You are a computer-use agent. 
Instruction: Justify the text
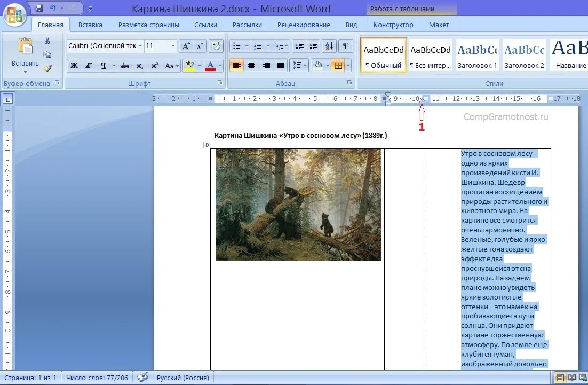[x=281, y=65]
